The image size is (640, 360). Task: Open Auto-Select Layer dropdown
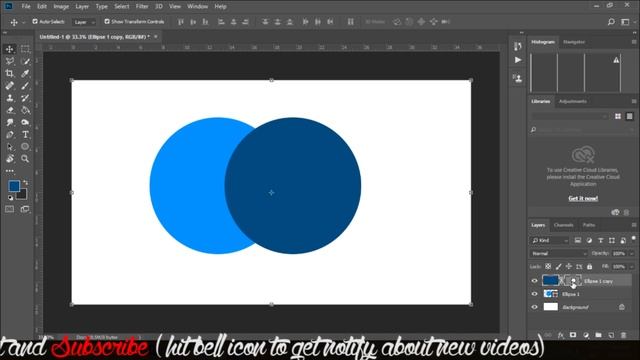point(84,22)
